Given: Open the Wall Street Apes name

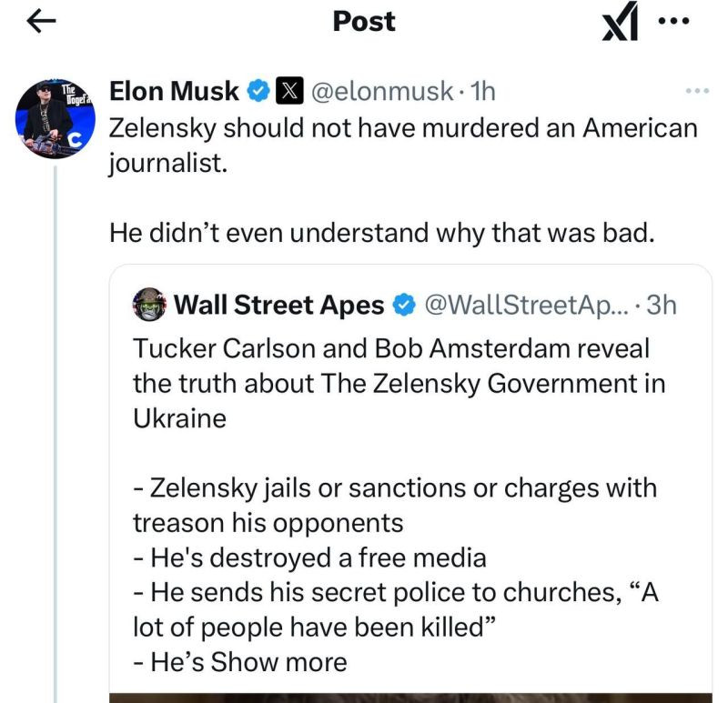Looking at the screenshot, I should pyautogui.click(x=278, y=306).
